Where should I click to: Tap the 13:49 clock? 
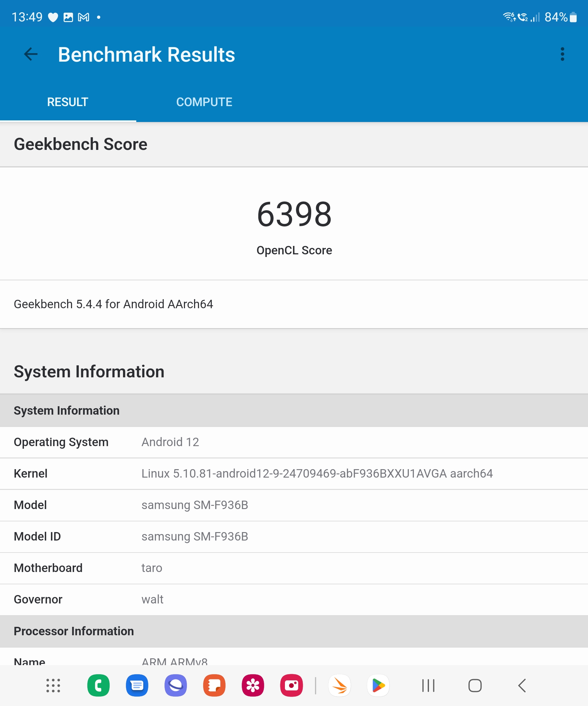[27, 17]
